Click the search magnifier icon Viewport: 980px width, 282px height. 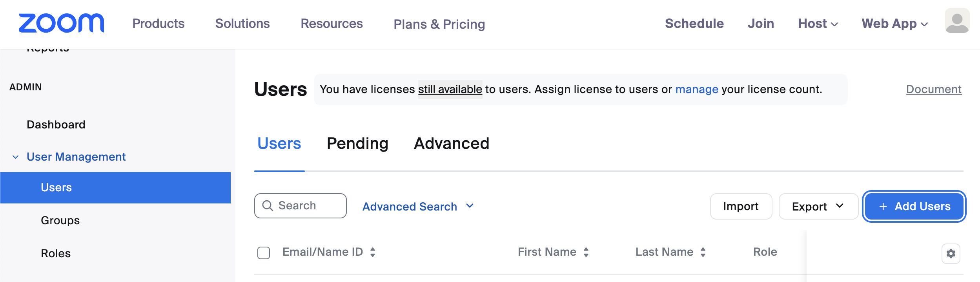tap(268, 206)
